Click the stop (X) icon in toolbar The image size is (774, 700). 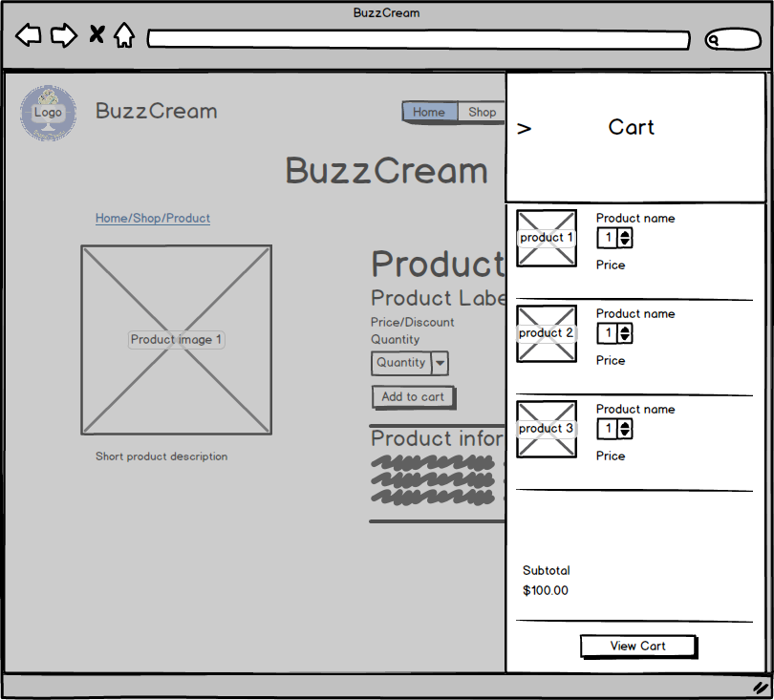pos(97,34)
